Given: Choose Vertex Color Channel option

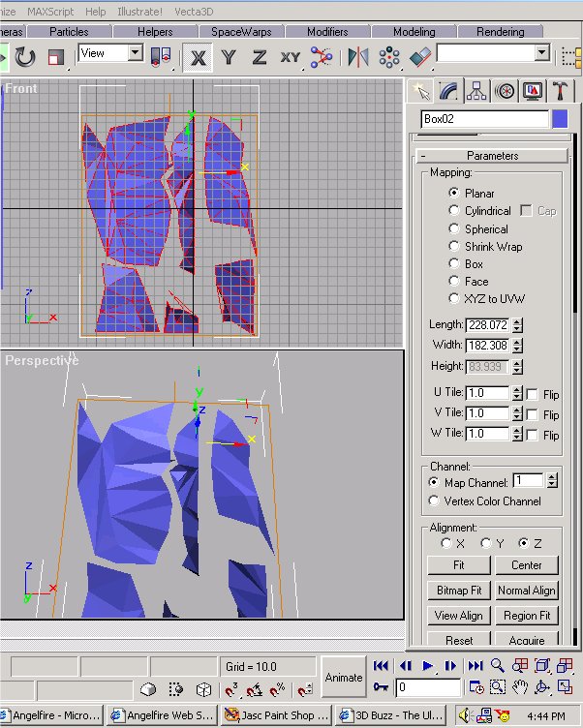Looking at the screenshot, I should pyautogui.click(x=433, y=501).
